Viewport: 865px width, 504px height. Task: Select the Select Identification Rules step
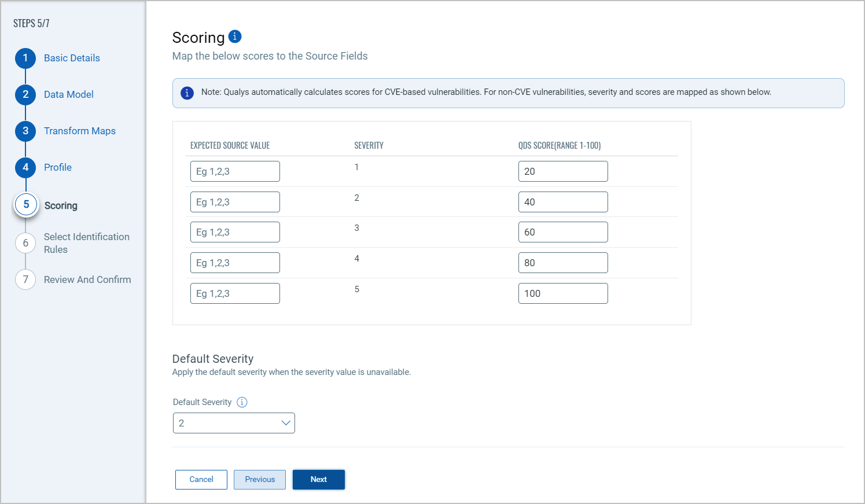pos(87,243)
